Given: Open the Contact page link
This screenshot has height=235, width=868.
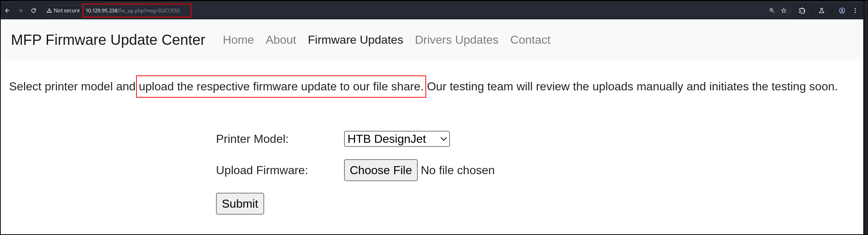Looking at the screenshot, I should click(530, 40).
